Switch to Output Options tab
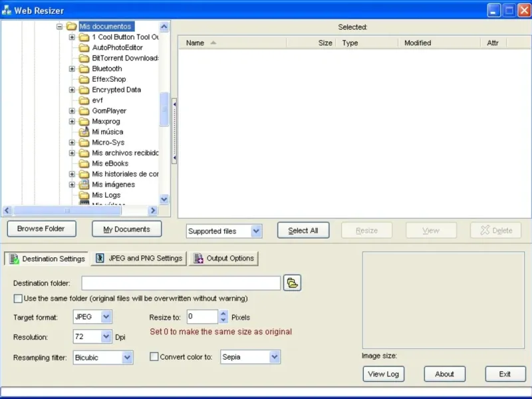 tap(223, 258)
